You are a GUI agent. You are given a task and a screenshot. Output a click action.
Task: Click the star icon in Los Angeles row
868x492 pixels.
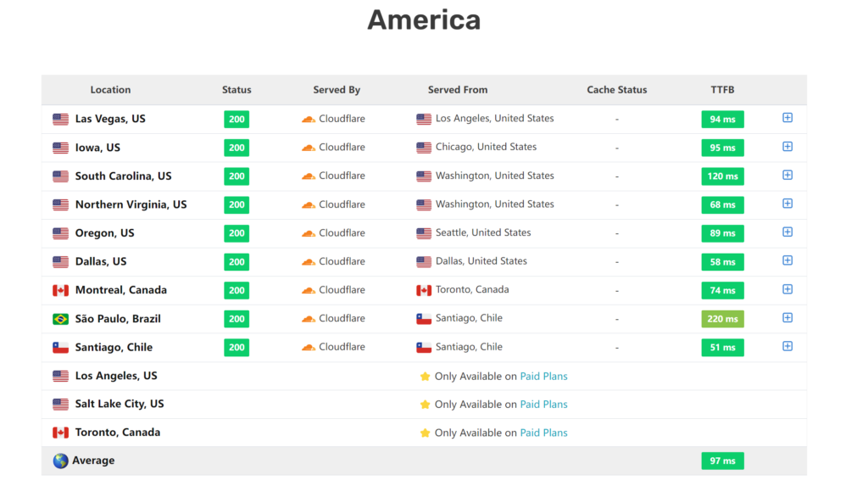point(425,377)
